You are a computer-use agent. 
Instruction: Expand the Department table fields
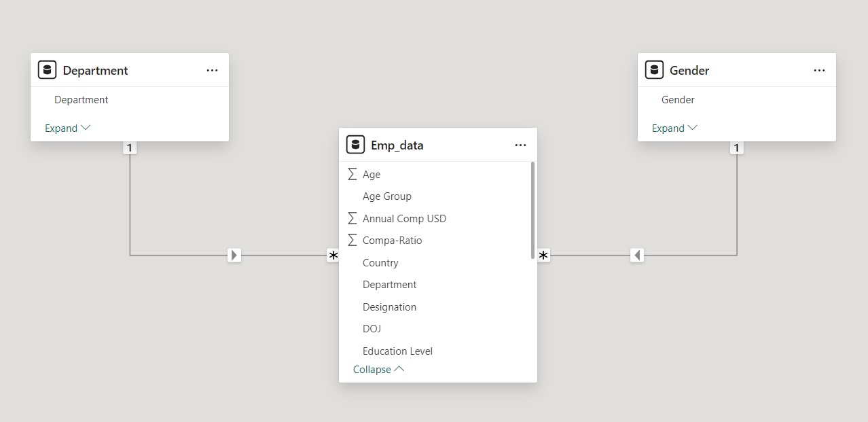[67, 128]
